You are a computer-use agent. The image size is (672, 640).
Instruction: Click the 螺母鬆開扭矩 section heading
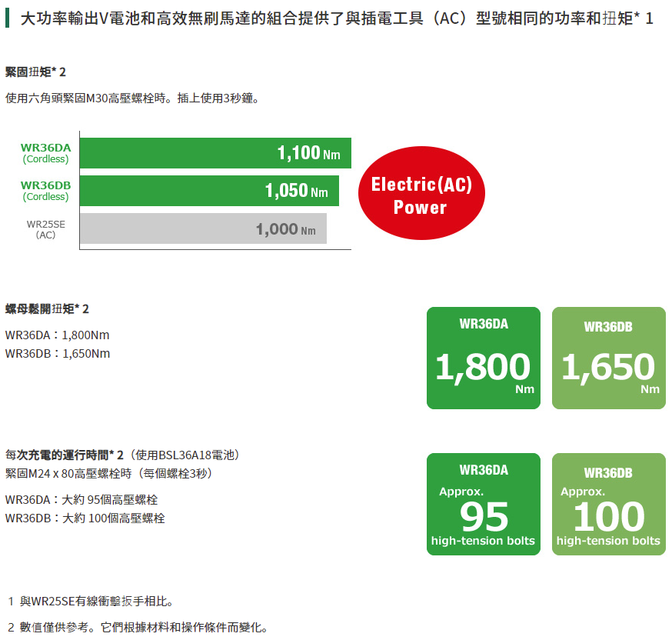coord(47,308)
